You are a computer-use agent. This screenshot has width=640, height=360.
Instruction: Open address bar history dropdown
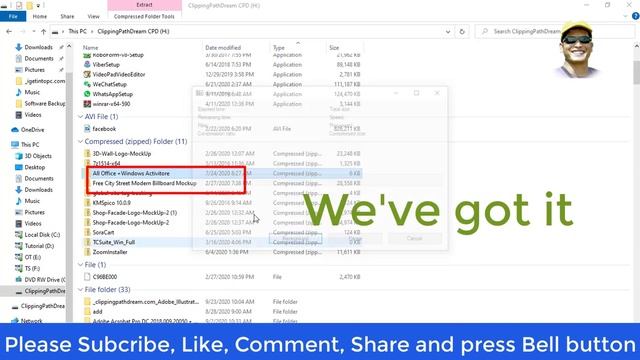(x=448, y=31)
